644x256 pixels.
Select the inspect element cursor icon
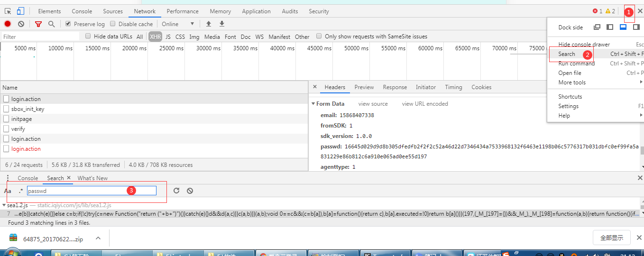[8, 11]
